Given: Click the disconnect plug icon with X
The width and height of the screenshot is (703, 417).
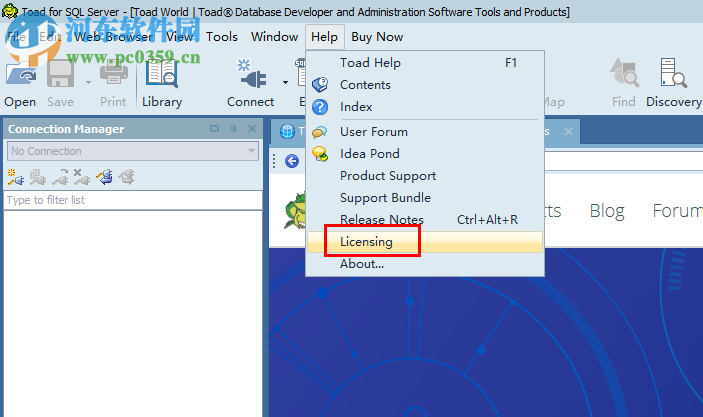Looking at the screenshot, I should (82, 177).
